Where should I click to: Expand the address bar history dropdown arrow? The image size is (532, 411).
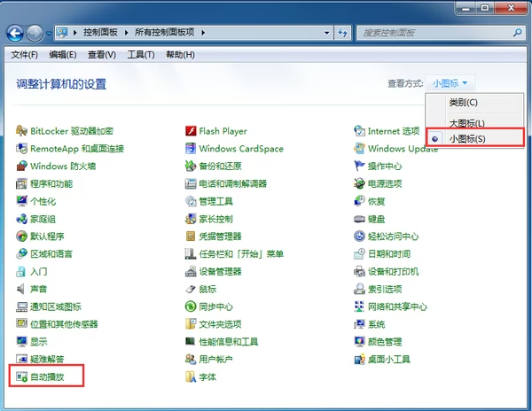326,33
